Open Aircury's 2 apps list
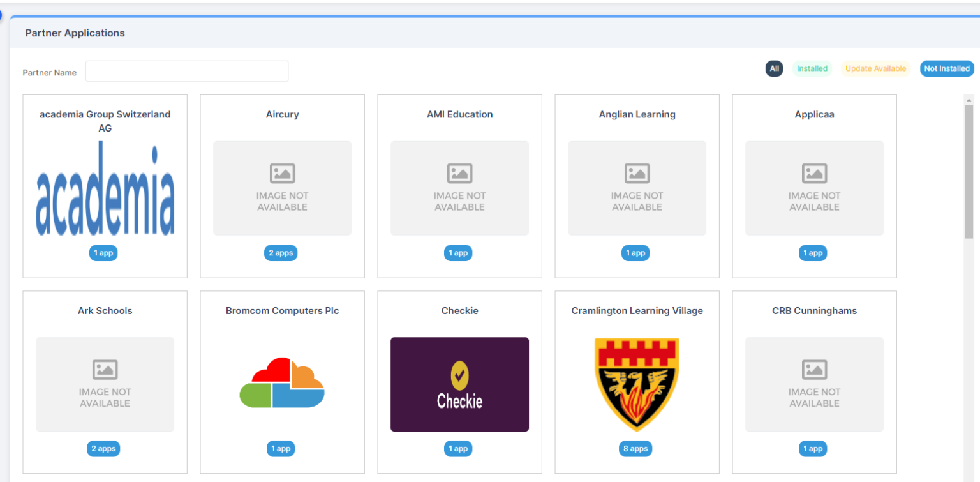This screenshot has height=482, width=980. (x=281, y=253)
